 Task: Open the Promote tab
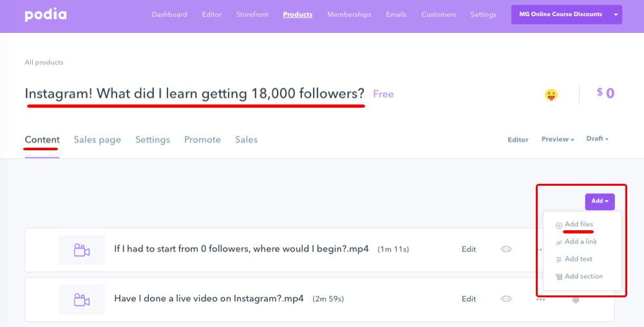pyautogui.click(x=202, y=139)
